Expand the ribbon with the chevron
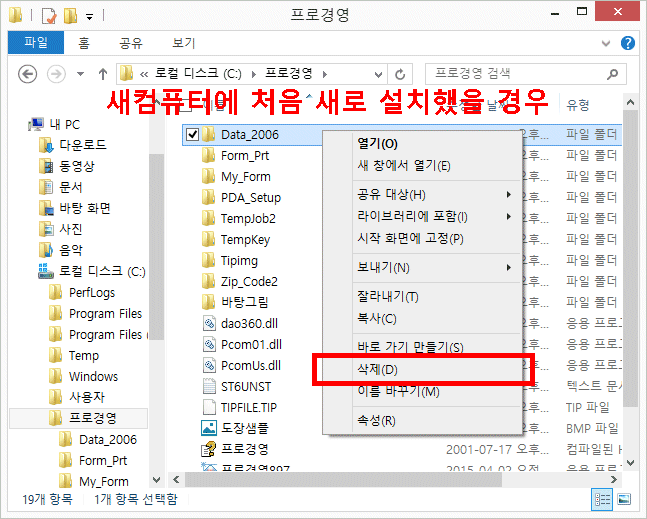 (606, 43)
